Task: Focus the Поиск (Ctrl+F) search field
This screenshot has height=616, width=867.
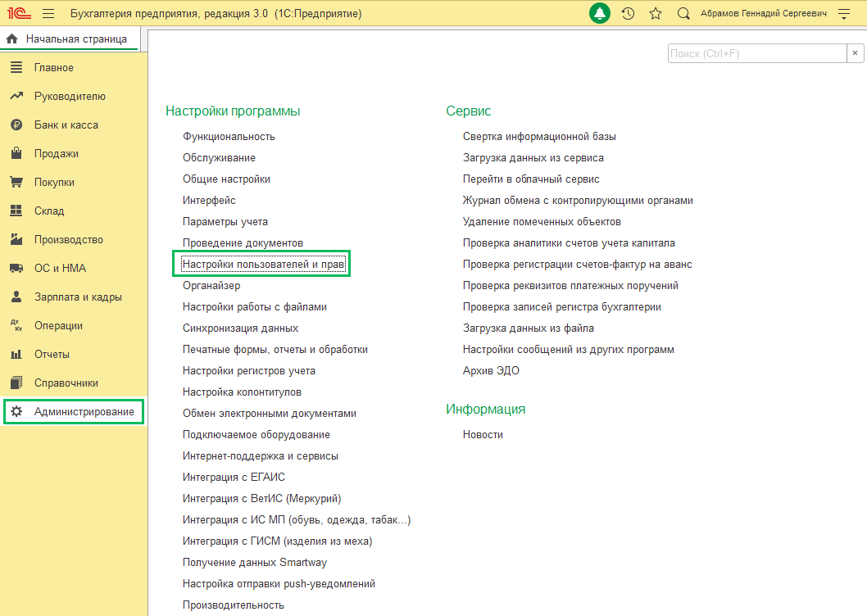Action: (x=757, y=53)
